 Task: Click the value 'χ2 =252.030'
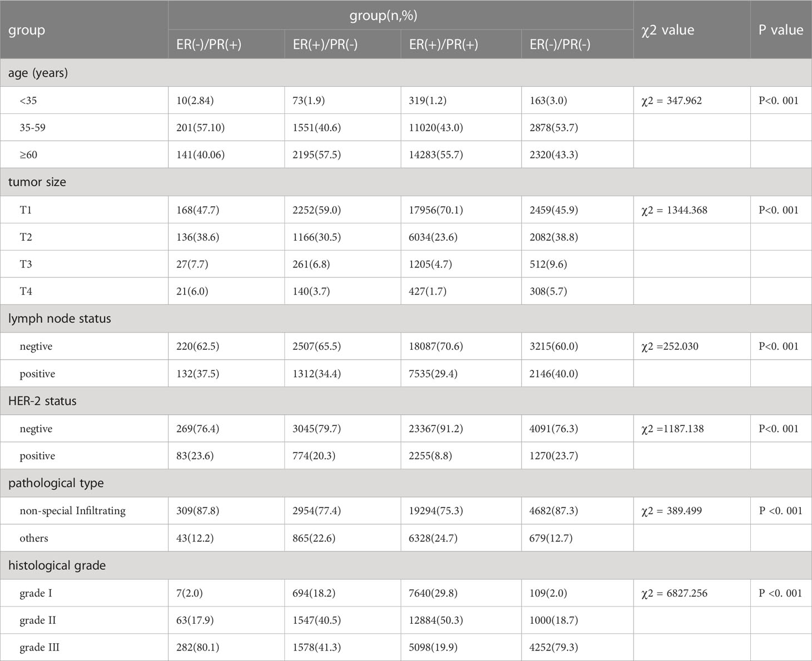click(x=670, y=347)
